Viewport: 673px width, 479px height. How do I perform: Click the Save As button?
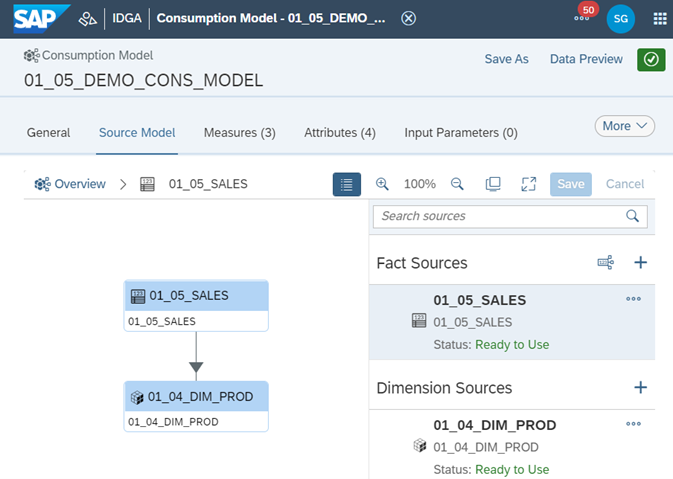[x=506, y=59]
